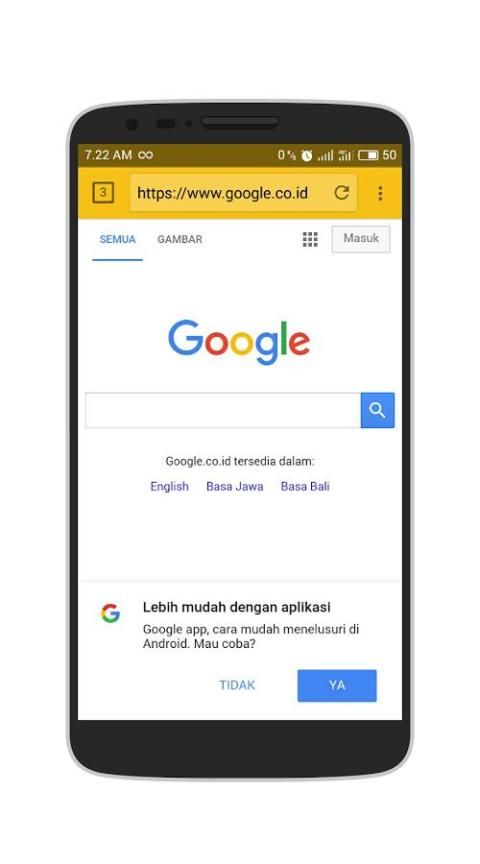
Task: Tap the URL address bar field
Action: point(243,193)
